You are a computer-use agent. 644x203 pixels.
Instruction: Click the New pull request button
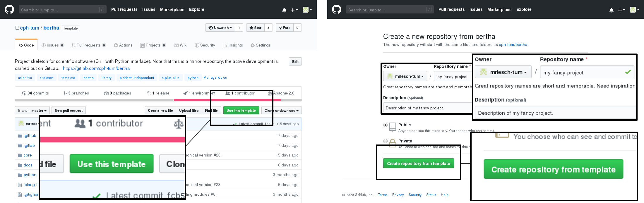pyautogui.click(x=68, y=111)
